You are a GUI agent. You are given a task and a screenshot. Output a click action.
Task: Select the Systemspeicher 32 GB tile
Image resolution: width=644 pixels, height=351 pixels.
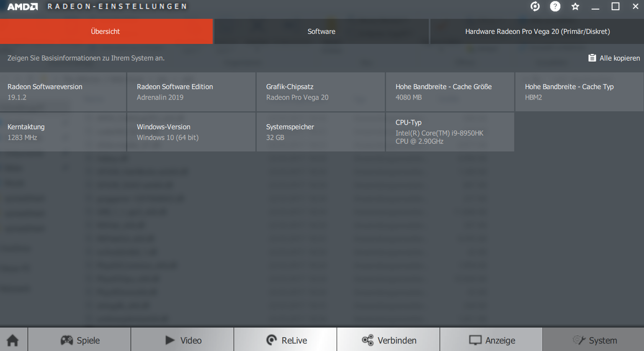321,132
